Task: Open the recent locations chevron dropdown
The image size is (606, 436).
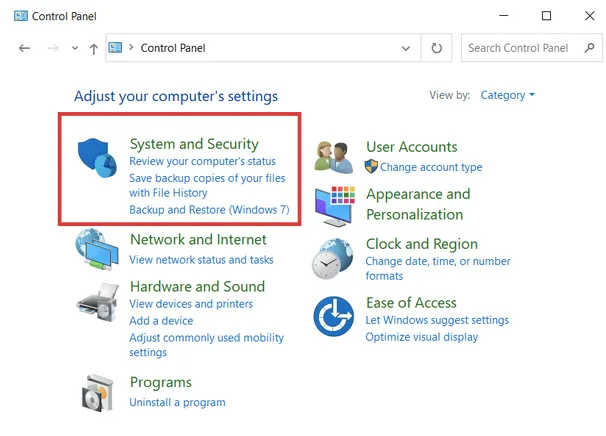Action: click(75, 48)
